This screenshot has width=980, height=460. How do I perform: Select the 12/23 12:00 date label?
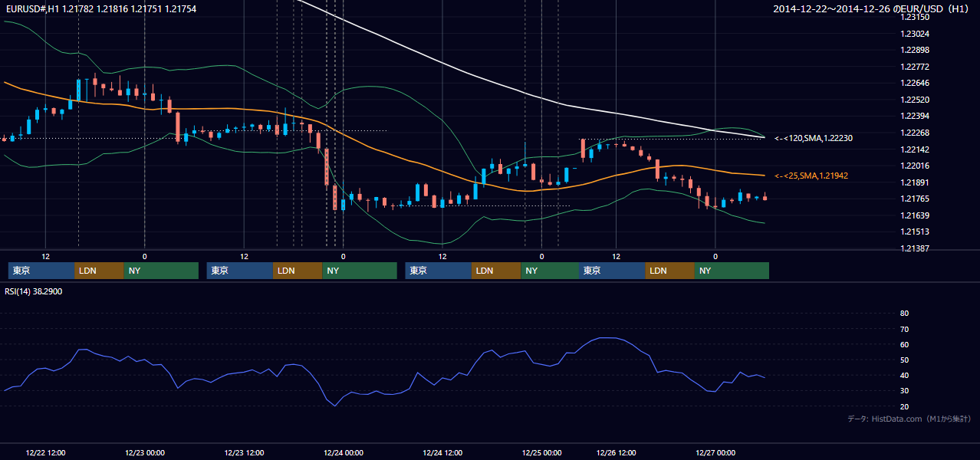[x=244, y=452]
